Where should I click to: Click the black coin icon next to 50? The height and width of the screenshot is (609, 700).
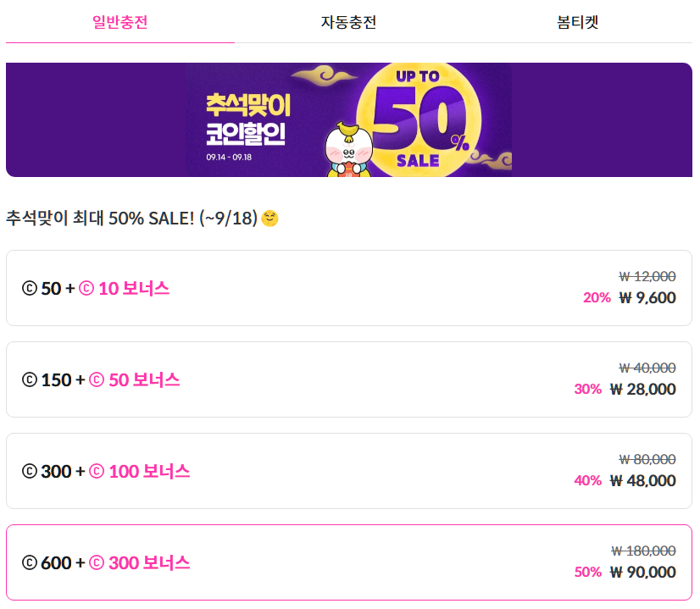tap(30, 288)
